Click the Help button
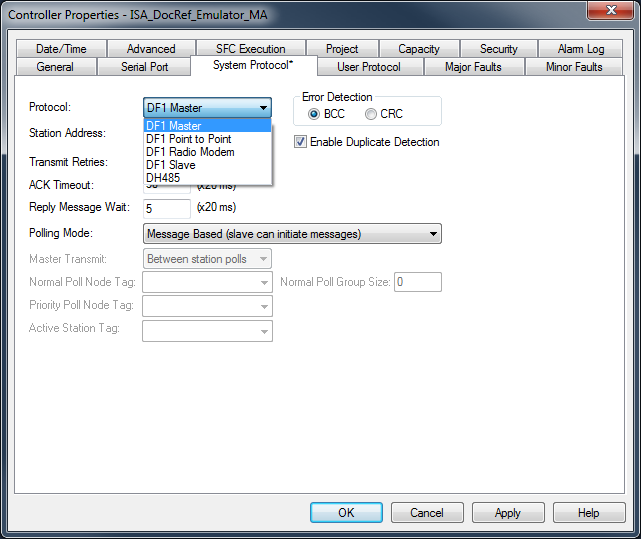Viewport: 641px width, 539px height. tap(588, 513)
